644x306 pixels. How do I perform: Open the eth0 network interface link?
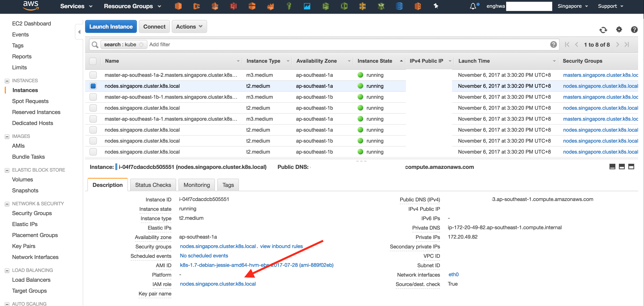point(453,274)
